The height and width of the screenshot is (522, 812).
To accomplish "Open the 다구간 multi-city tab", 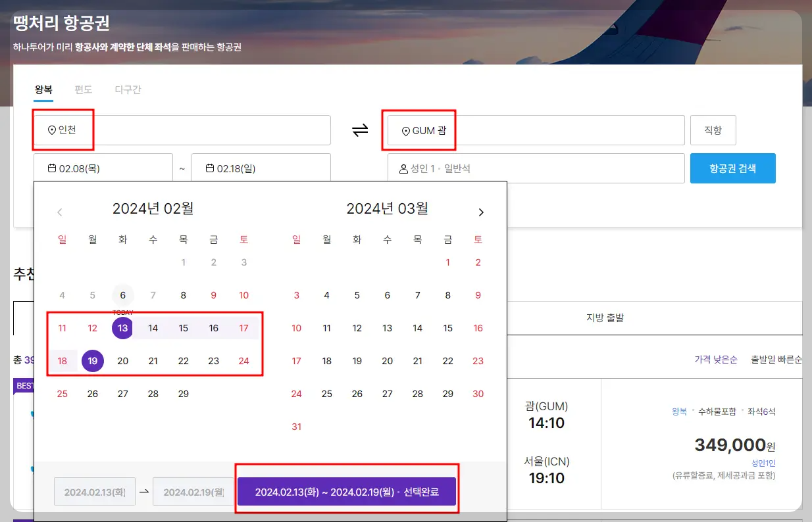I will click(128, 89).
